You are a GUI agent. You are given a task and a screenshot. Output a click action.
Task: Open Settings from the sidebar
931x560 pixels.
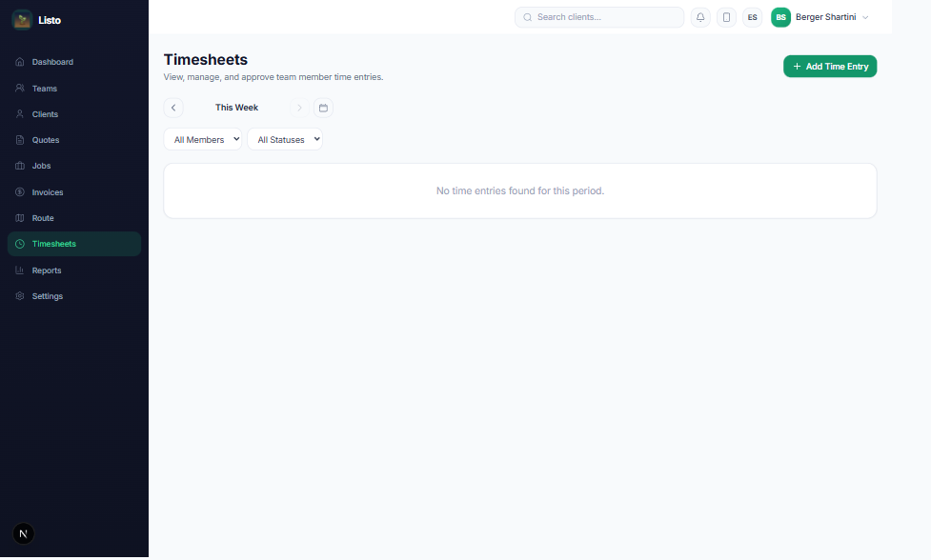click(x=74, y=296)
